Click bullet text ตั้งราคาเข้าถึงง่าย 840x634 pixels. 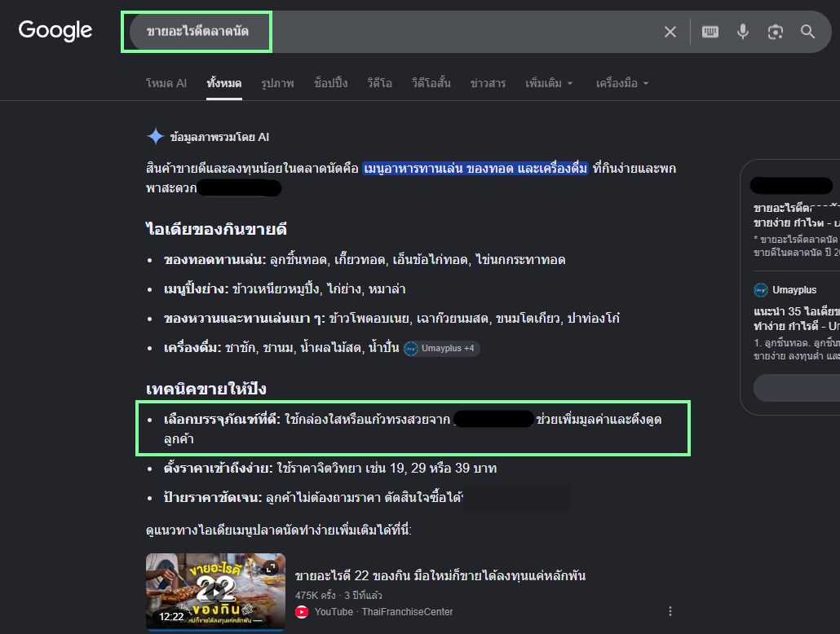point(218,469)
